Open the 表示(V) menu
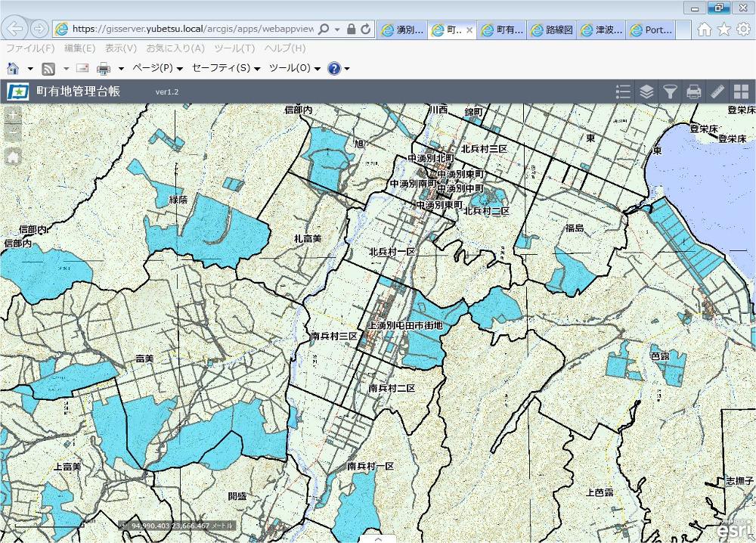Image resolution: width=756 pixels, height=543 pixels. pos(121,48)
